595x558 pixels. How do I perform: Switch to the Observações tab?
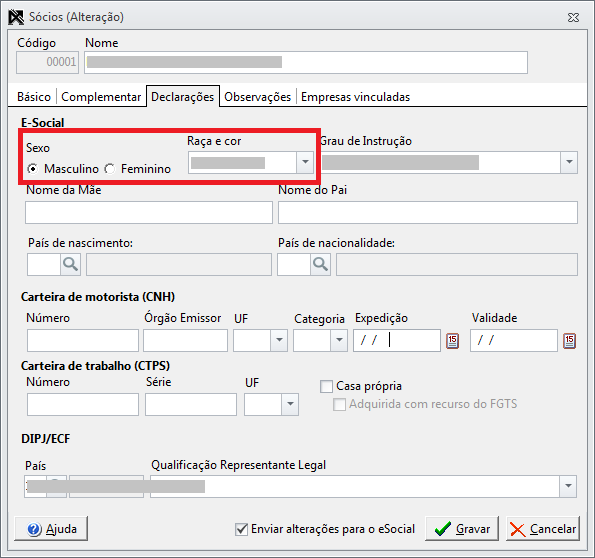pos(257,97)
